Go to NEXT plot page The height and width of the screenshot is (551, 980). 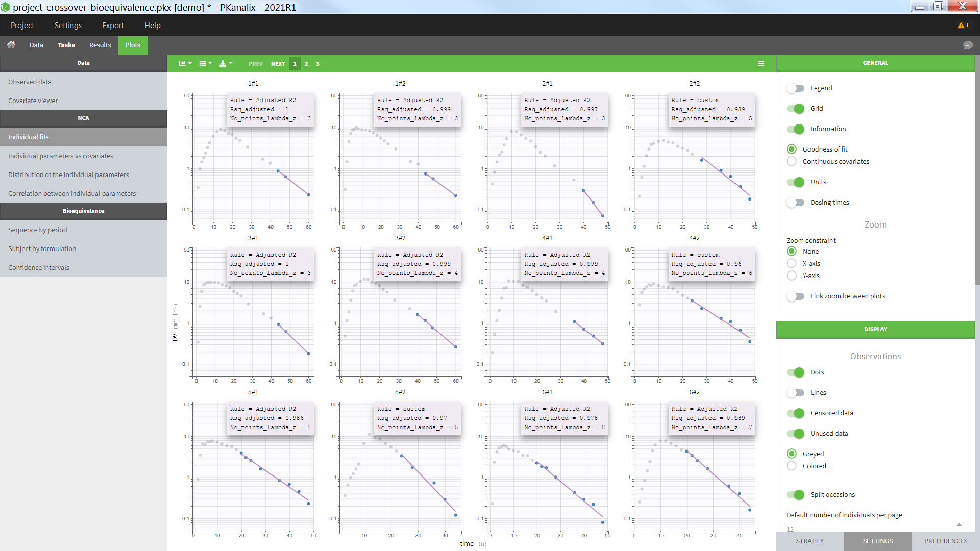278,64
